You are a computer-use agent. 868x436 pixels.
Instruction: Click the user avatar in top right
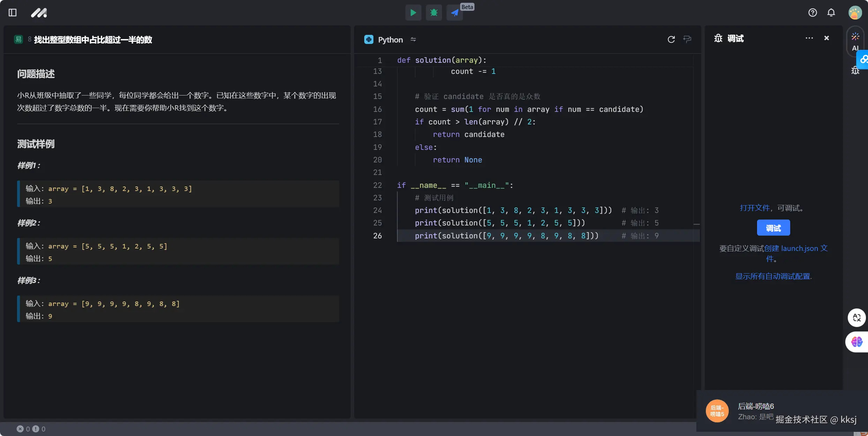pos(855,13)
